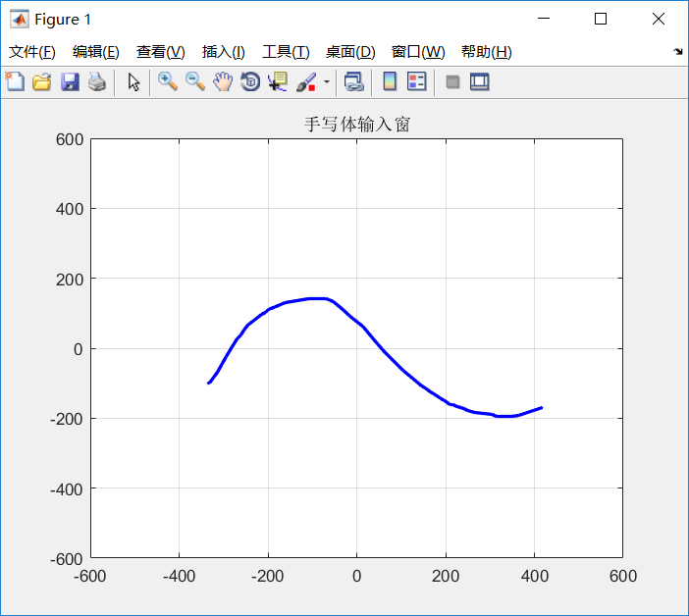Open the 编辑(E) menu
Viewport: 689px width, 616px height.
pos(96,52)
